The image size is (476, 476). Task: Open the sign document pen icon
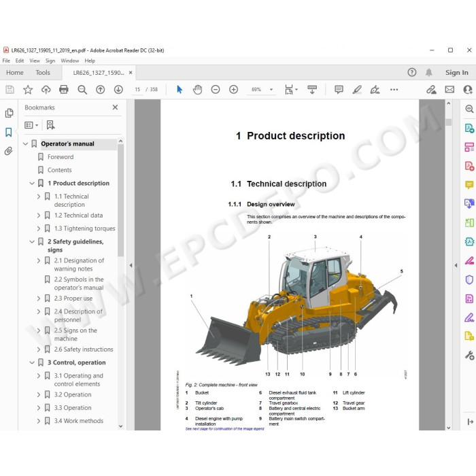(x=375, y=90)
